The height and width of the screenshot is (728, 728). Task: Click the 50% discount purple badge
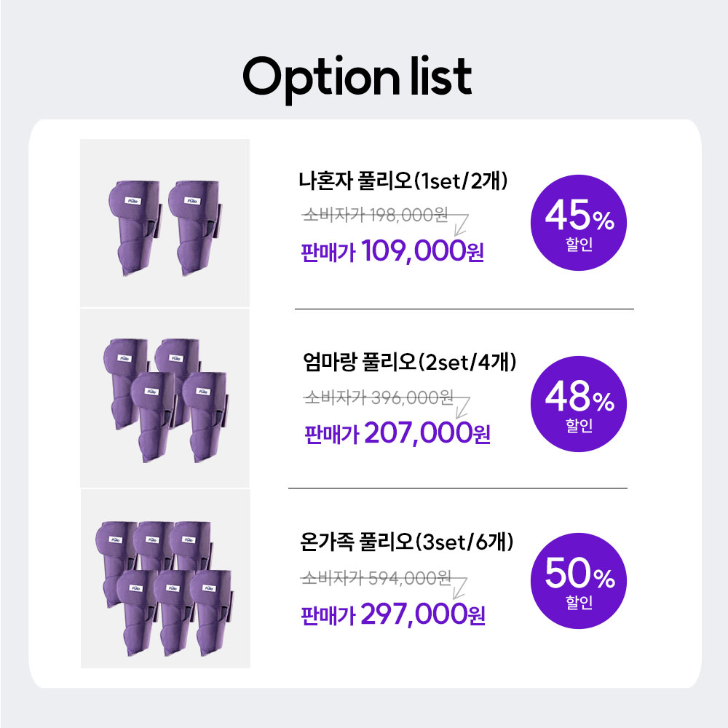click(x=579, y=581)
